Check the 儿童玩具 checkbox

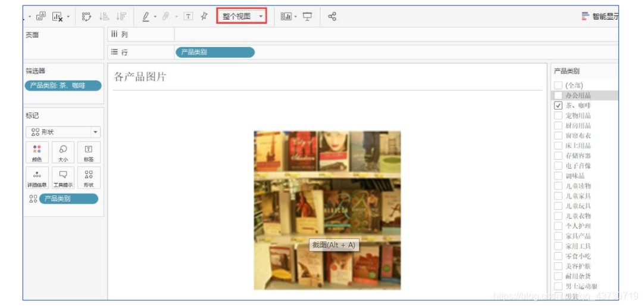(x=558, y=206)
